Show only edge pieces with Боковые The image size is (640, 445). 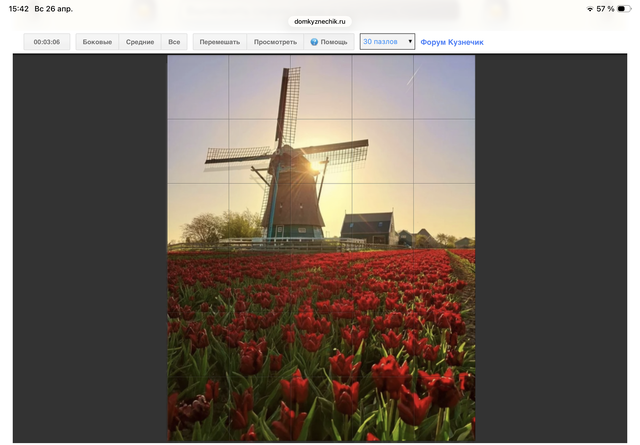coord(97,42)
